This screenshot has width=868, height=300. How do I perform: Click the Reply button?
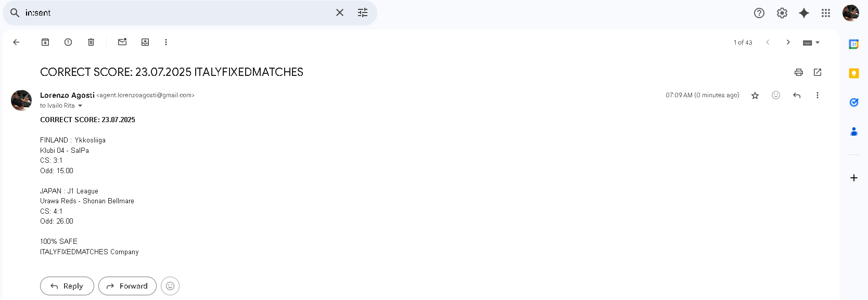[67, 286]
